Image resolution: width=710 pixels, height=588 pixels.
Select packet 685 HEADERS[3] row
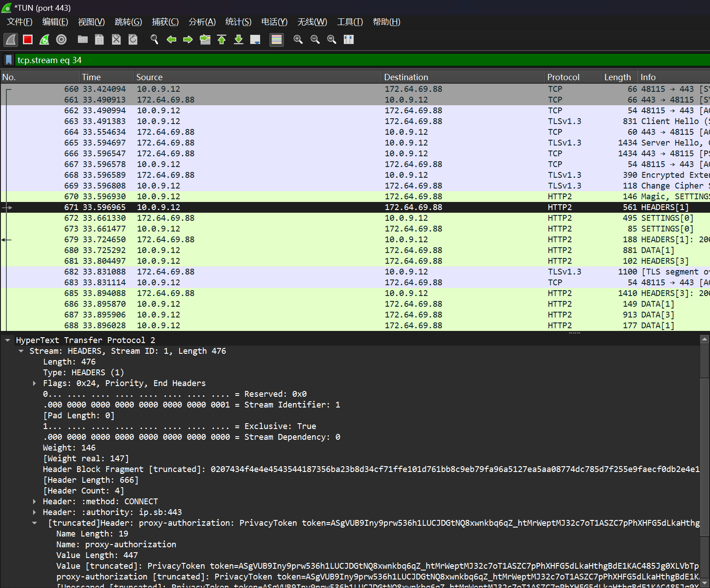point(355,293)
